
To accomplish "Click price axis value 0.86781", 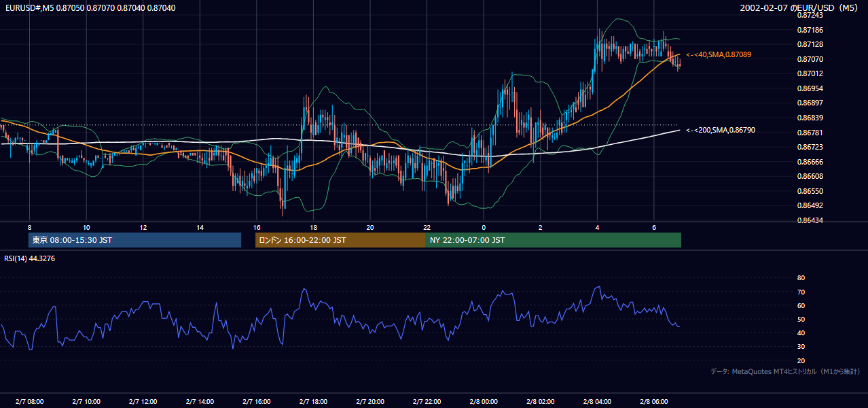I will click(810, 133).
